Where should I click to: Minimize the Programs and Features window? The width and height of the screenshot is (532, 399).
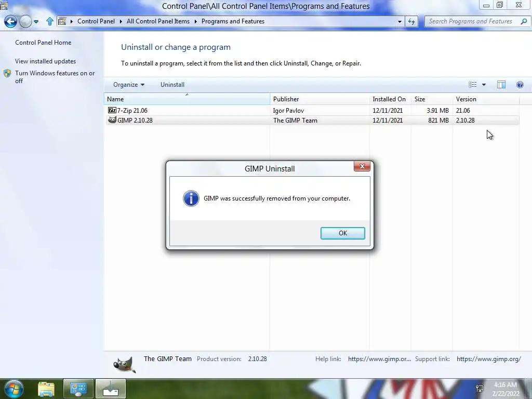click(486, 5)
